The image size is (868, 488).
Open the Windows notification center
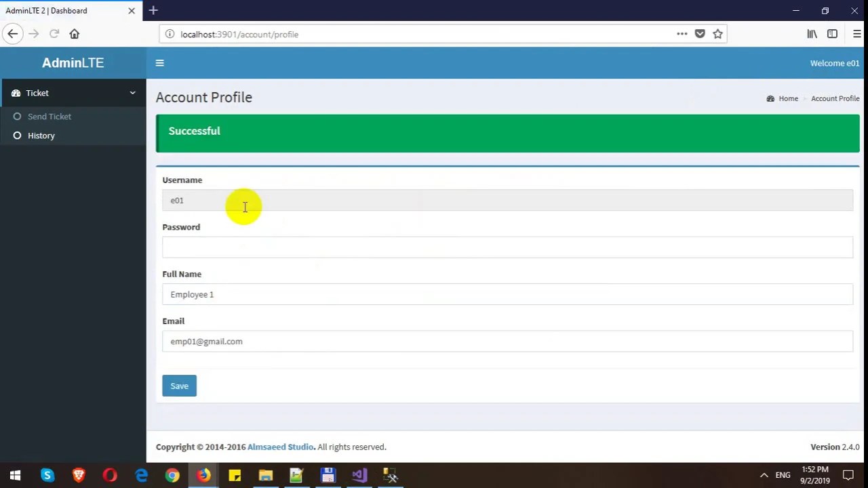[x=848, y=475]
